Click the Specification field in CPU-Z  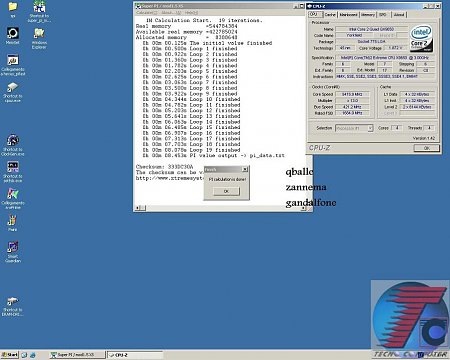click(385, 58)
